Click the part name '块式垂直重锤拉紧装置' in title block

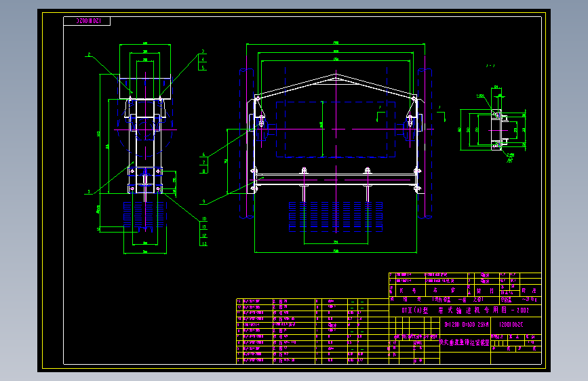[x=465, y=342]
